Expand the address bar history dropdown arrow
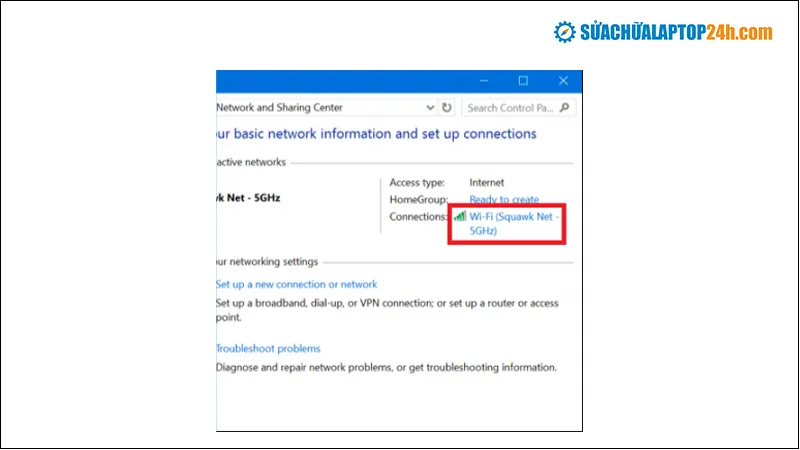This screenshot has height=450, width=800. [x=430, y=108]
